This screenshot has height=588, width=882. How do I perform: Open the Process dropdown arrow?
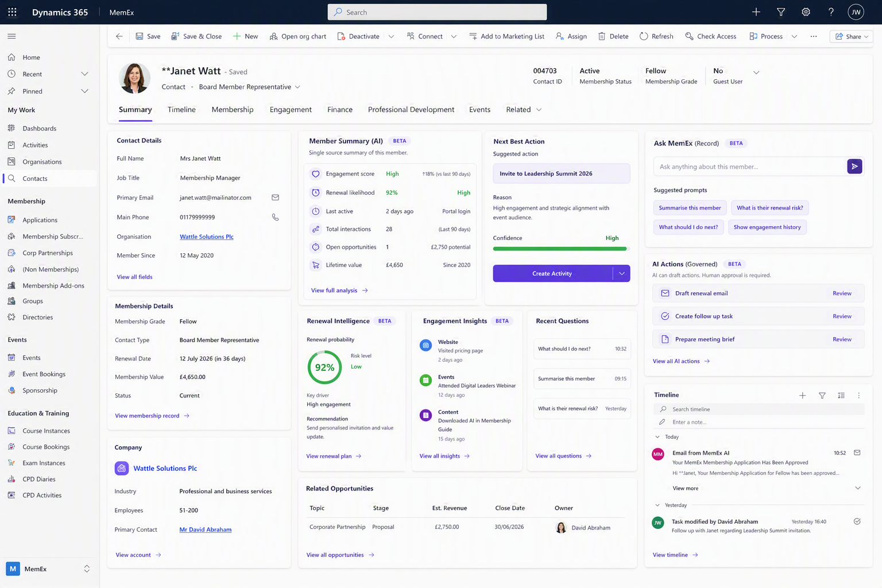(x=794, y=36)
